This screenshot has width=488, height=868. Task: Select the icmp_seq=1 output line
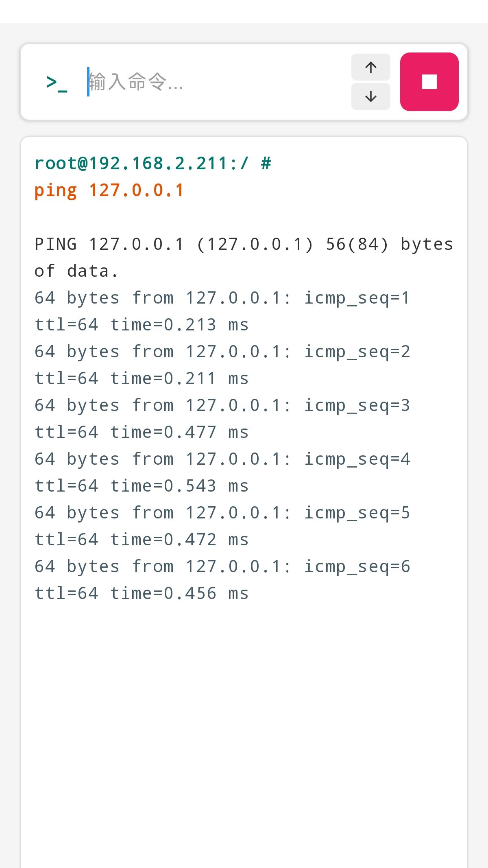point(222,298)
